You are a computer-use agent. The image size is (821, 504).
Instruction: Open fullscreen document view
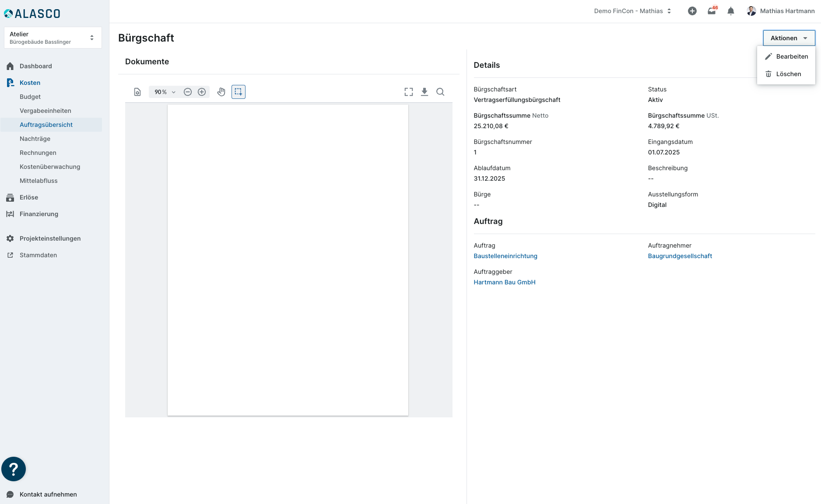[x=409, y=92]
